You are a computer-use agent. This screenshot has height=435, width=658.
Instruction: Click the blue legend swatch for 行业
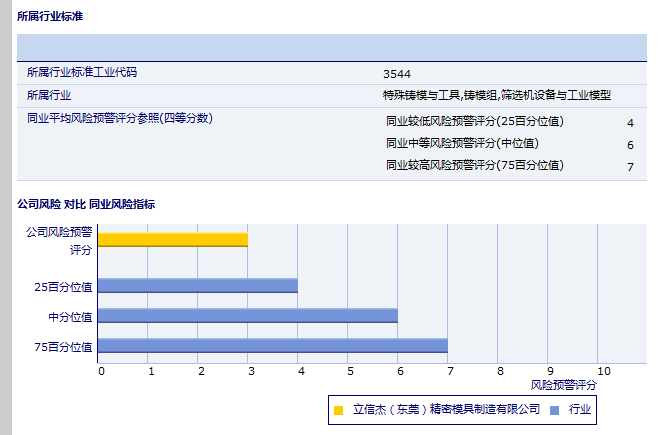click(555, 410)
